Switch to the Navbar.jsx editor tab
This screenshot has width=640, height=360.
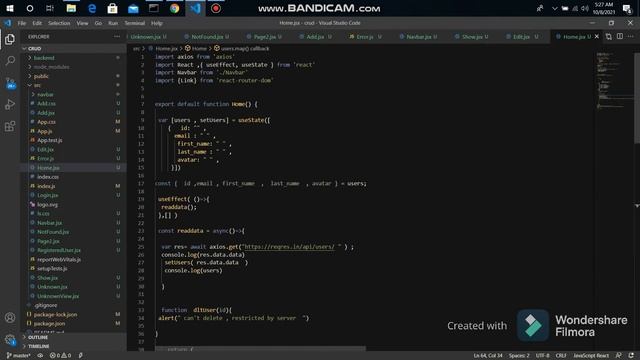pos(419,37)
